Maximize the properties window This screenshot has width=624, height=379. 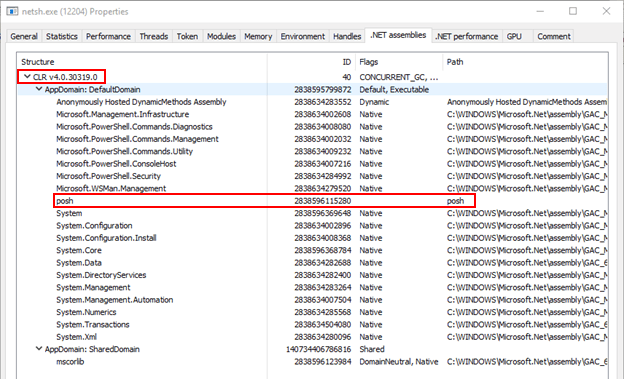pos(573,11)
